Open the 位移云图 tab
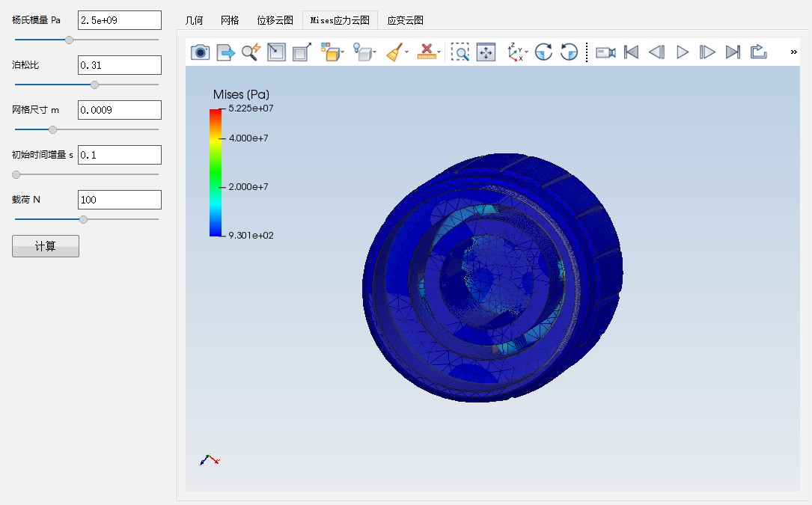This screenshot has height=505, width=812. click(275, 20)
